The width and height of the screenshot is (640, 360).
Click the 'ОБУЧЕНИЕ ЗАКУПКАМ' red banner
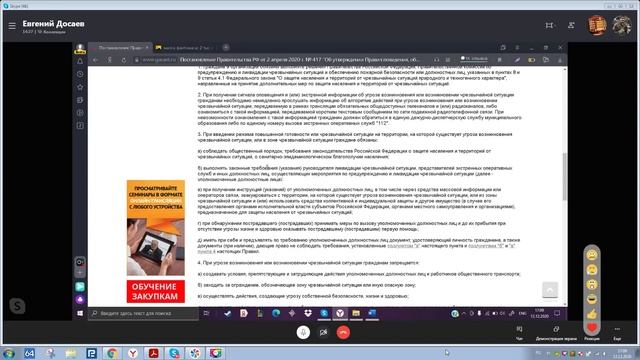coord(156,291)
